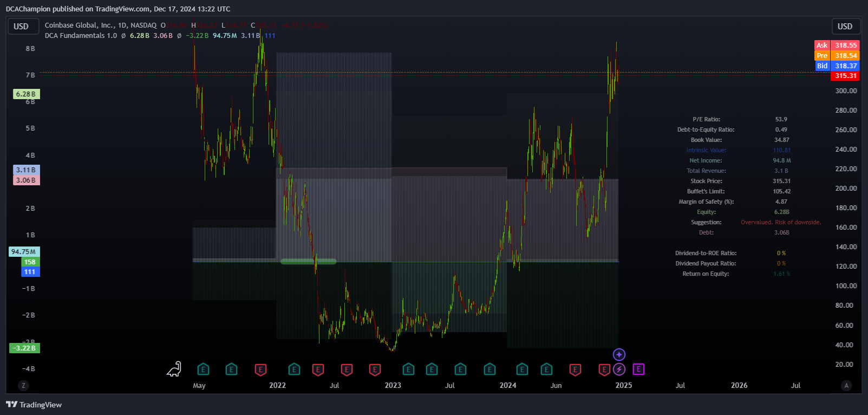Viewport: 868px width, 415px height.
Task: Click the pink 3.06B label on left scale
Action: point(26,180)
